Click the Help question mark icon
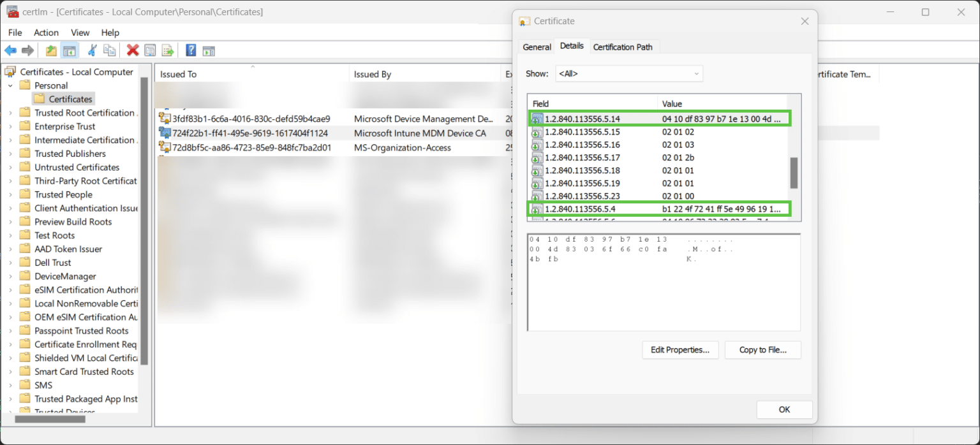The image size is (980, 445). pyautogui.click(x=191, y=50)
